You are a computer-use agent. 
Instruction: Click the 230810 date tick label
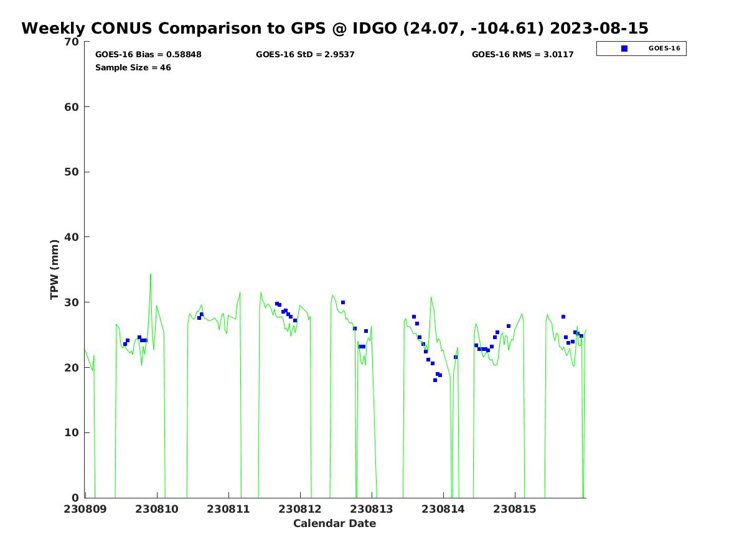click(x=157, y=509)
